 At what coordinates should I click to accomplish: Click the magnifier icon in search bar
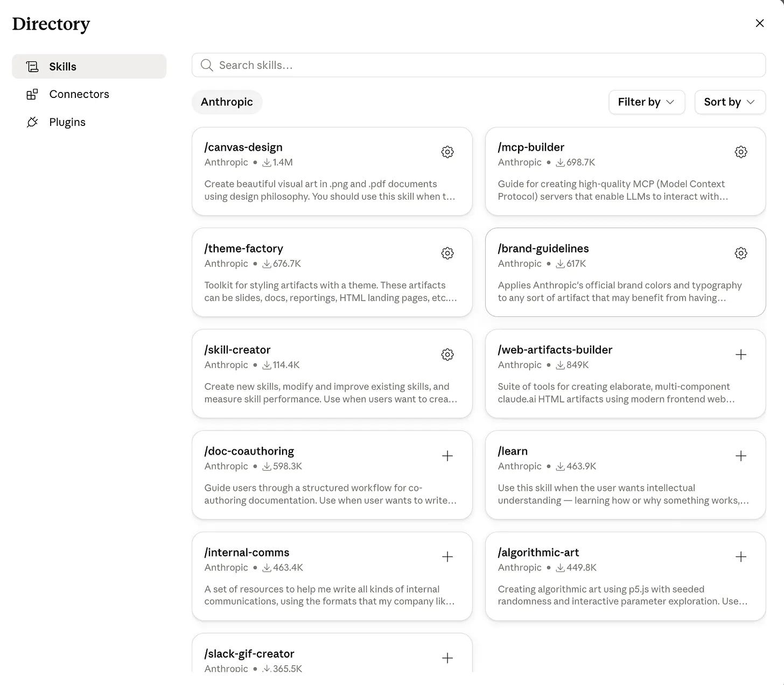207,65
